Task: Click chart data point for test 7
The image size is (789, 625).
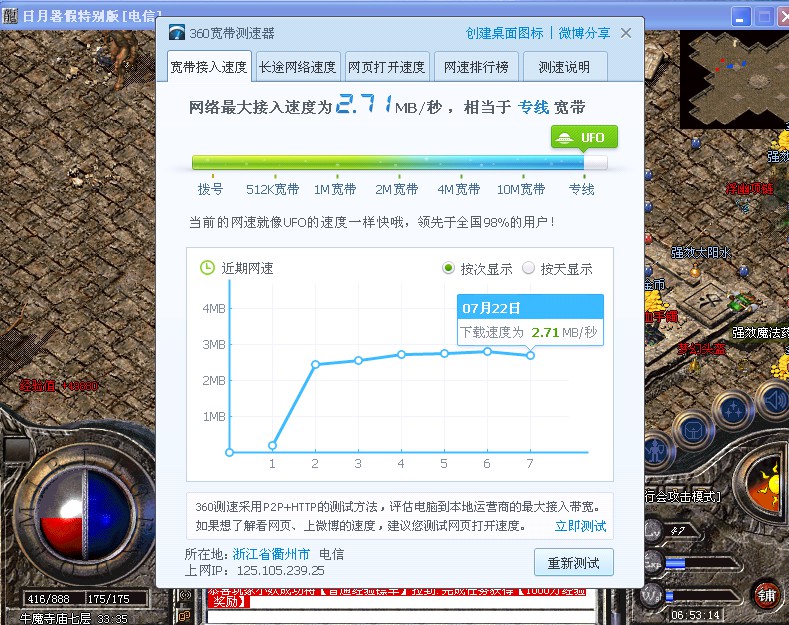Action: (530, 355)
